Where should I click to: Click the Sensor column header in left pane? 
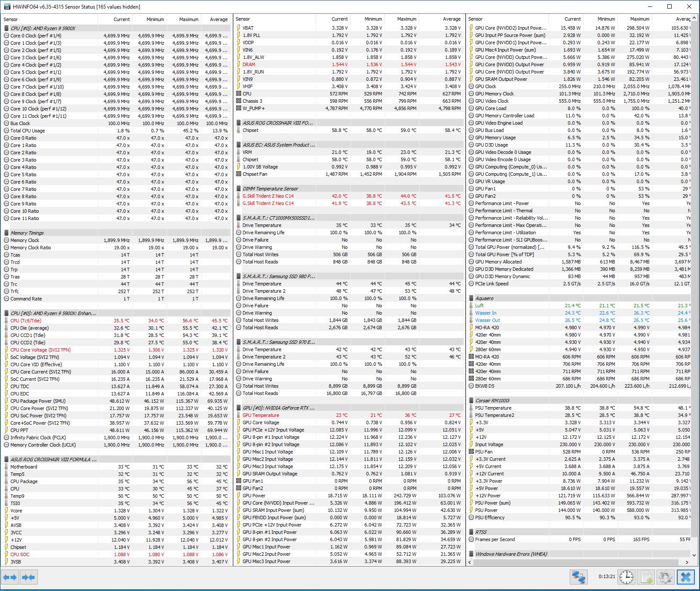point(49,19)
